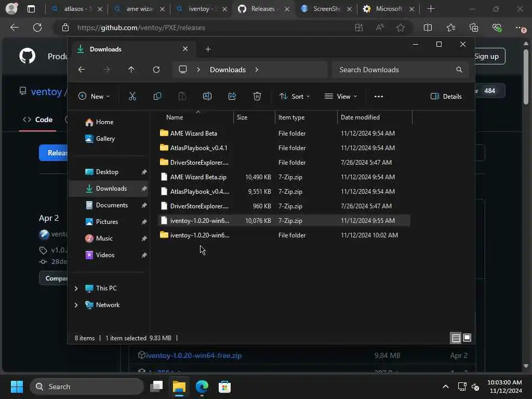Open Videos in the navigation pane

click(x=105, y=255)
